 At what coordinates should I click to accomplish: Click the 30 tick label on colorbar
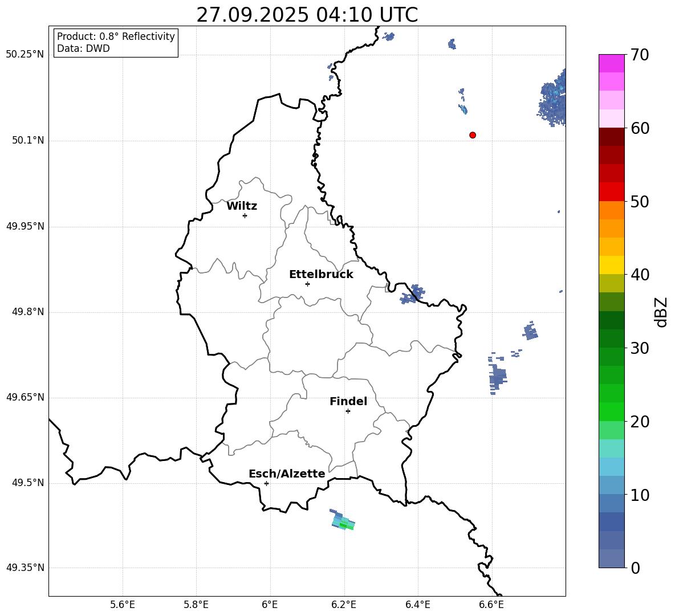[640, 348]
